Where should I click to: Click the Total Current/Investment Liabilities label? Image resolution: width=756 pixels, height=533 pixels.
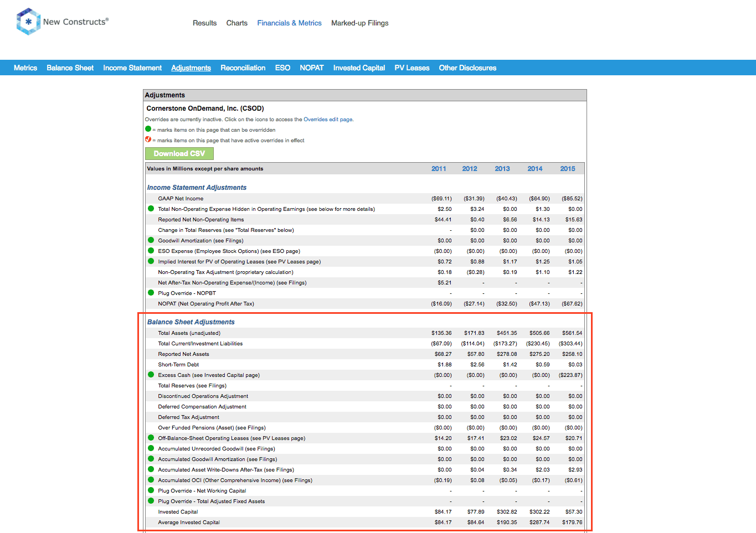[200, 344]
